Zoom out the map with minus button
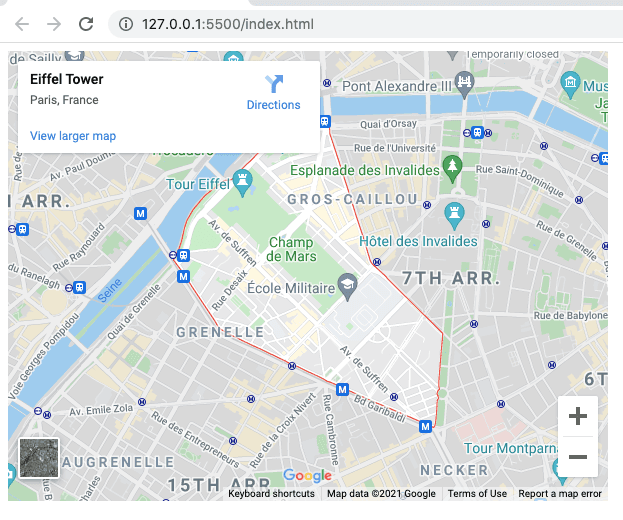The image size is (623, 520). coord(577,457)
